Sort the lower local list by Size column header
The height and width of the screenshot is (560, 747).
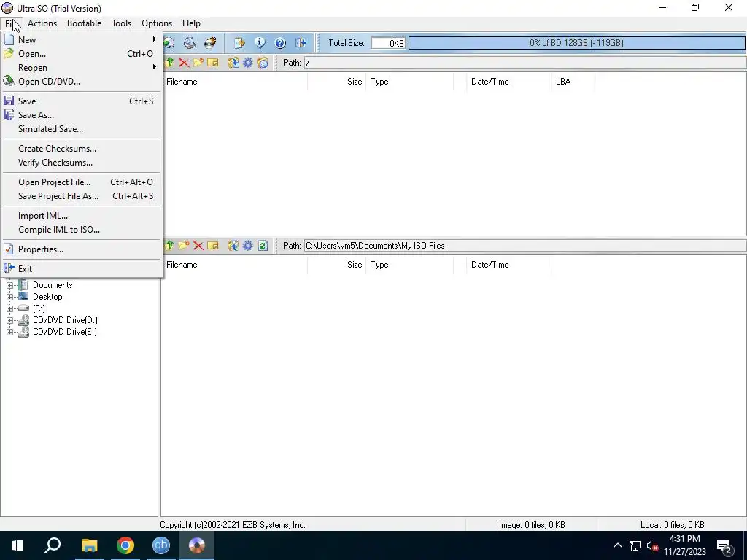pyautogui.click(x=337, y=265)
